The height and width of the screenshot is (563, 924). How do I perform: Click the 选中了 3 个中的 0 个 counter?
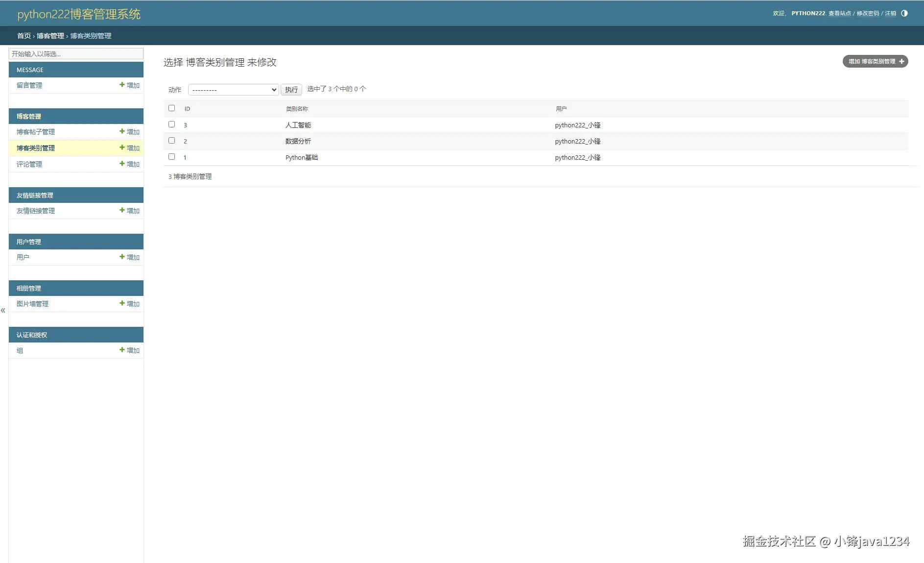pos(336,89)
